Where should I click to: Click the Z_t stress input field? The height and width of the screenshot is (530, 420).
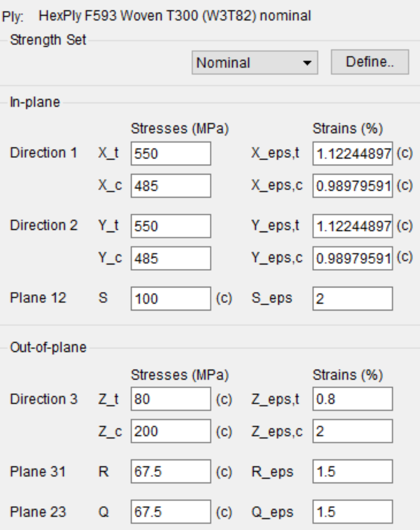[x=171, y=399]
